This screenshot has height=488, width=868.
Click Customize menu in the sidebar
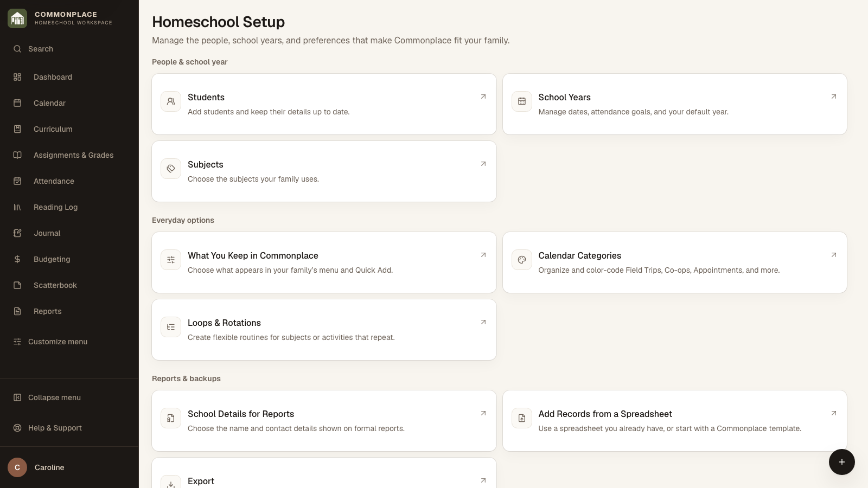pos(69,342)
